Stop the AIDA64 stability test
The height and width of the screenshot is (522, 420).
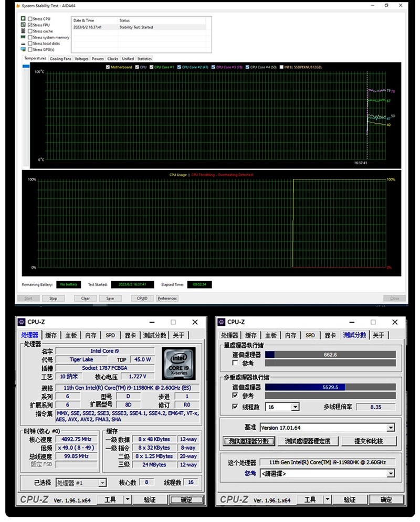click(53, 299)
